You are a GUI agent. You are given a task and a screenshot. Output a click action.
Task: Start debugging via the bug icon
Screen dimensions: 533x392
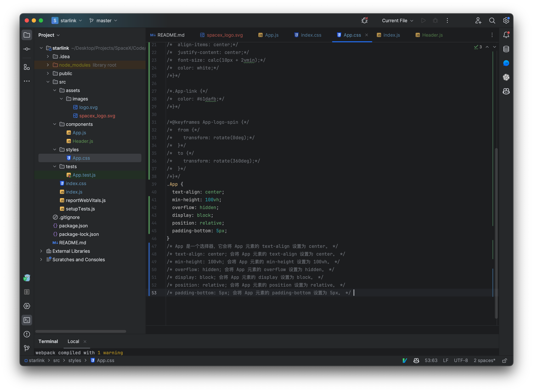pyautogui.click(x=435, y=20)
